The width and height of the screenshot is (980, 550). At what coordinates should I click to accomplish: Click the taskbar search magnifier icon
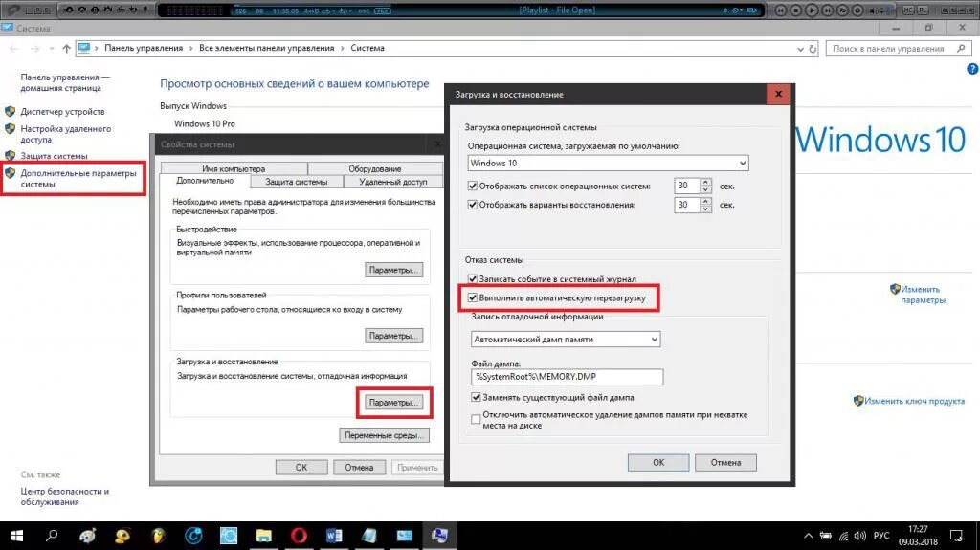tap(52, 536)
